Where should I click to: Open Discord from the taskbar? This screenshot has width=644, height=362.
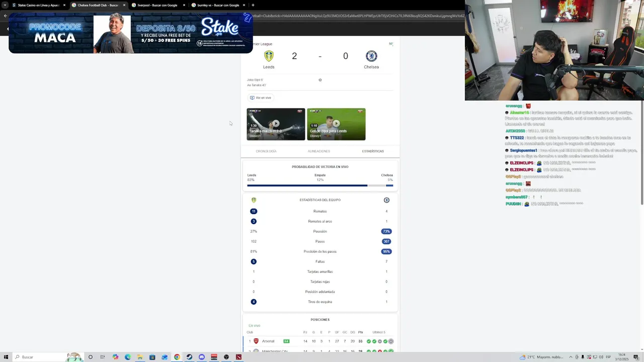pos(202,357)
